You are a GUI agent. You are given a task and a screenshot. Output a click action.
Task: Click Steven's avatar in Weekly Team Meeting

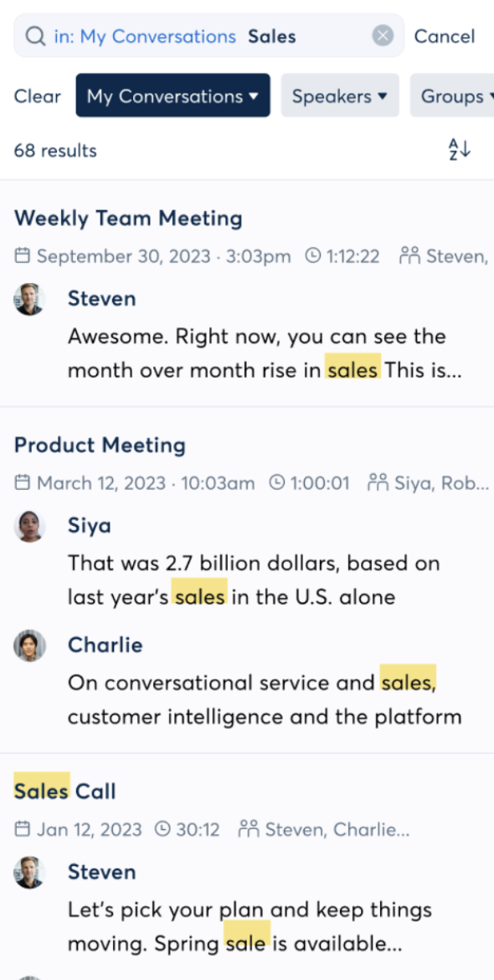tap(29, 299)
